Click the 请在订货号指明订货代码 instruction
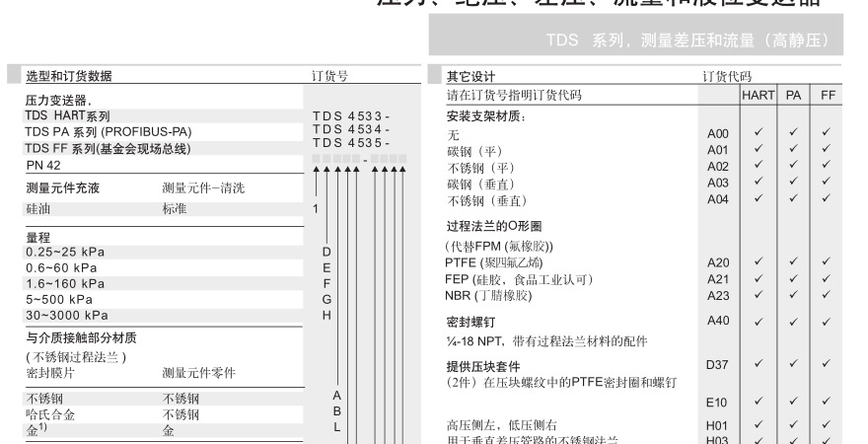Image resolution: width=868 pixels, height=444 pixels. click(x=514, y=95)
